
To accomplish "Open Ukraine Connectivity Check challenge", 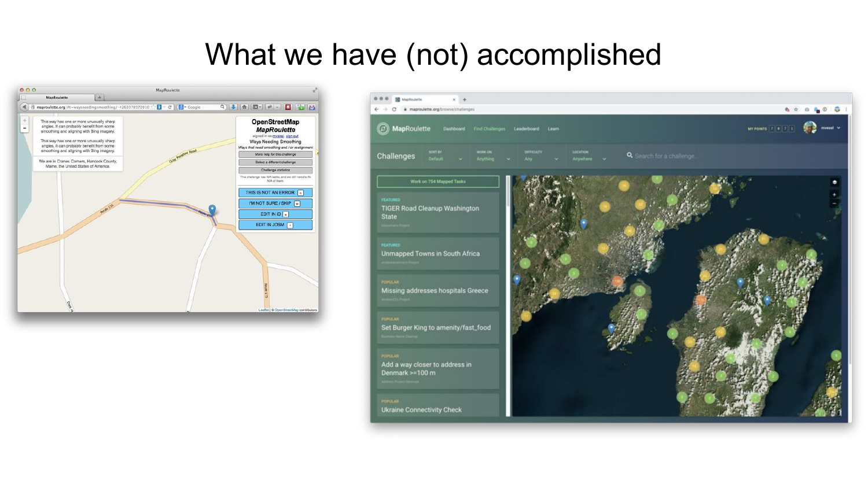I will 438,405.
